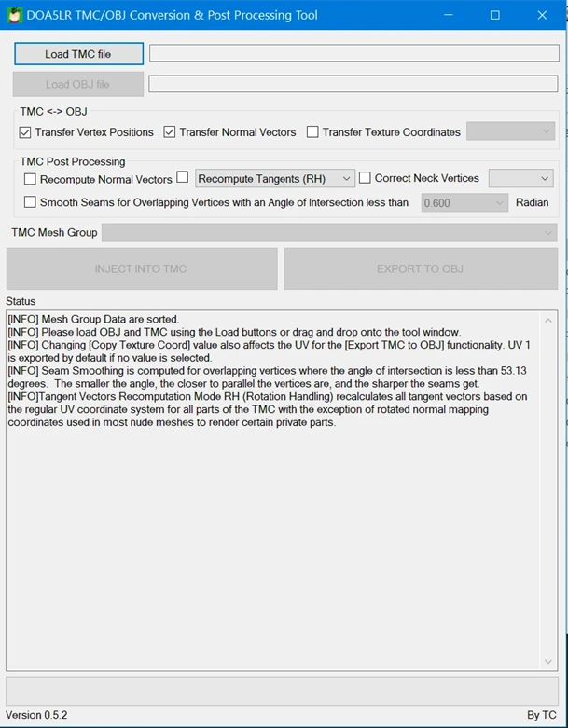Uncheck Transfer Normal Vectors

pos(170,132)
